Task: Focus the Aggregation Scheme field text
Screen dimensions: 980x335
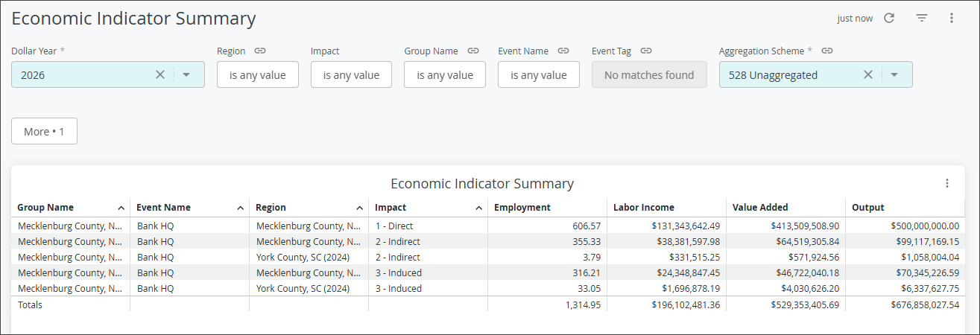Action: pyautogui.click(x=773, y=74)
